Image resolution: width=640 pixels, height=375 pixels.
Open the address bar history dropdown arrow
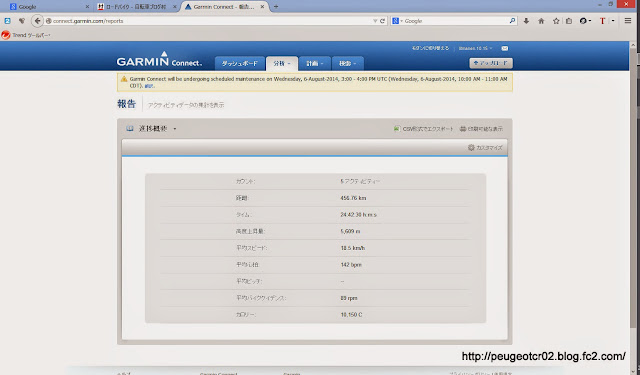[x=375, y=21]
